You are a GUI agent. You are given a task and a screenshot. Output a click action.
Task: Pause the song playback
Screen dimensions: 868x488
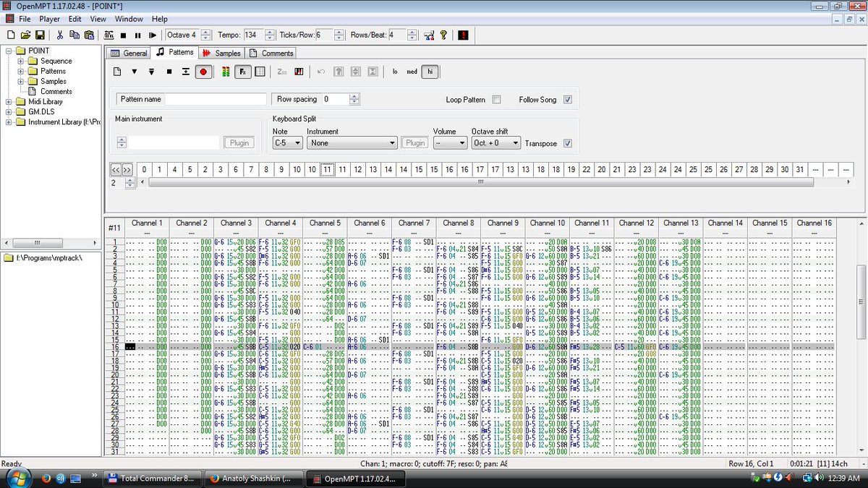[x=137, y=35]
